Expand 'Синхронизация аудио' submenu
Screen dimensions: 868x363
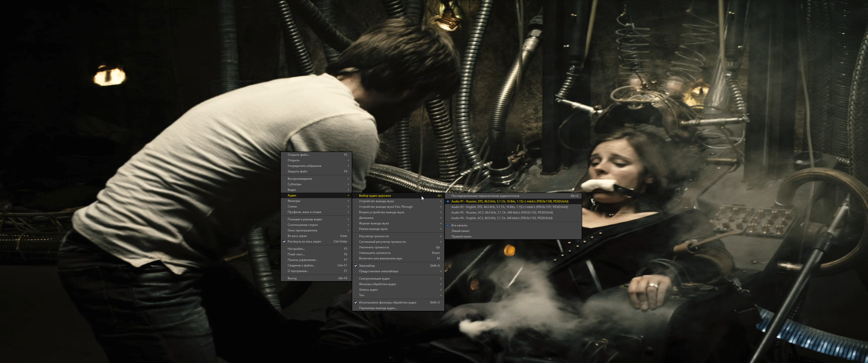[x=398, y=279]
